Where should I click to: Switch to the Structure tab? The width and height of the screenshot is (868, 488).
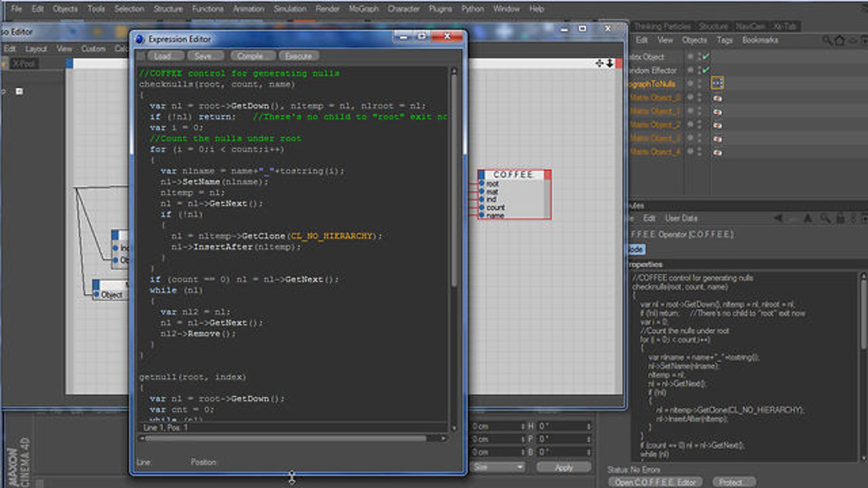tap(713, 26)
